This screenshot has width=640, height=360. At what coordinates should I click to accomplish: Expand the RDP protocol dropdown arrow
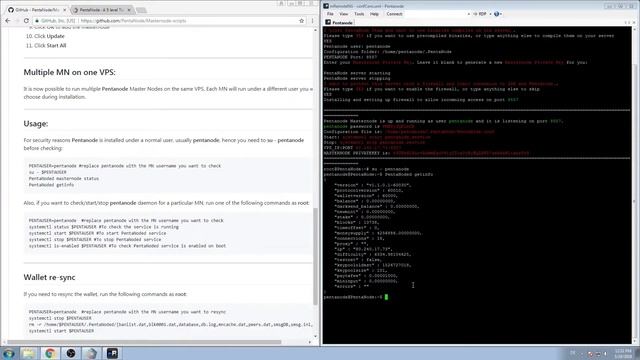tap(490, 14)
